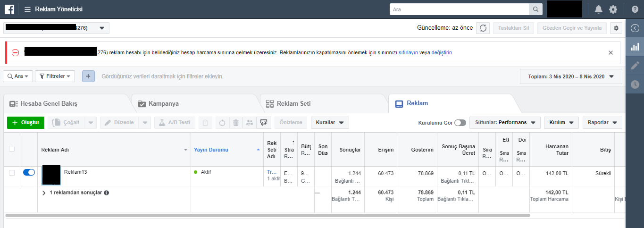Click the sıfırlayın link in warning
Screen dimensions: 644x228
(x=408, y=52)
